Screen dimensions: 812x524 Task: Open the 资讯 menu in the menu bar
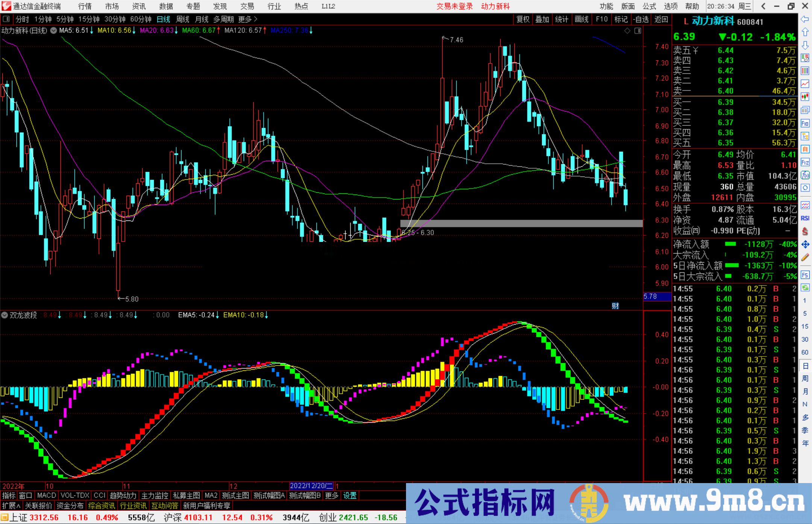138,6
